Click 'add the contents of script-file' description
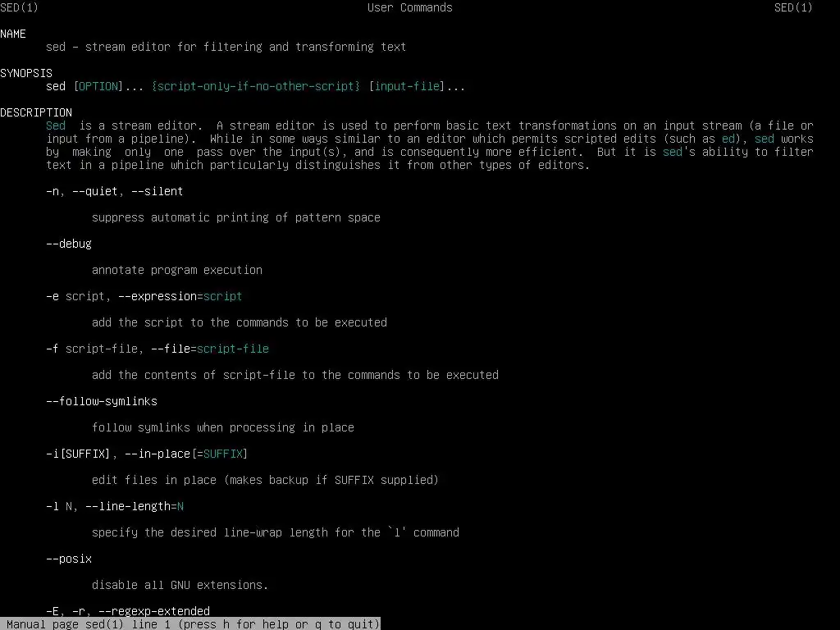Screen dimensions: 840x630 295,375
